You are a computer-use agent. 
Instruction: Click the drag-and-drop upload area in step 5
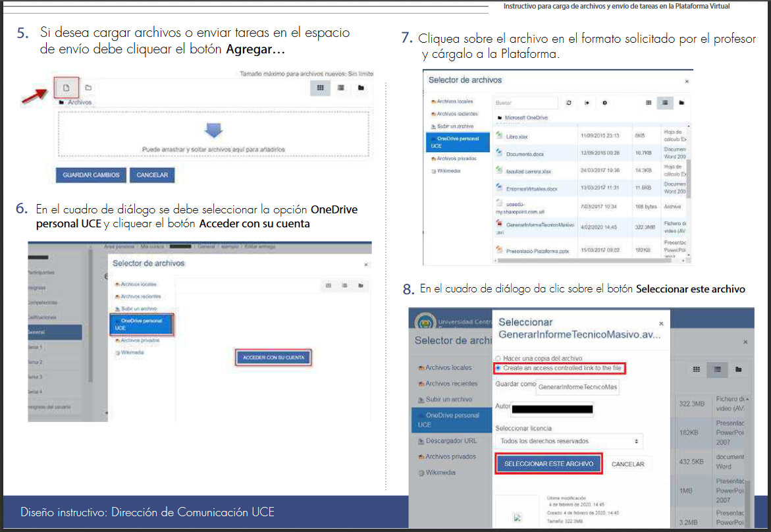click(x=213, y=134)
